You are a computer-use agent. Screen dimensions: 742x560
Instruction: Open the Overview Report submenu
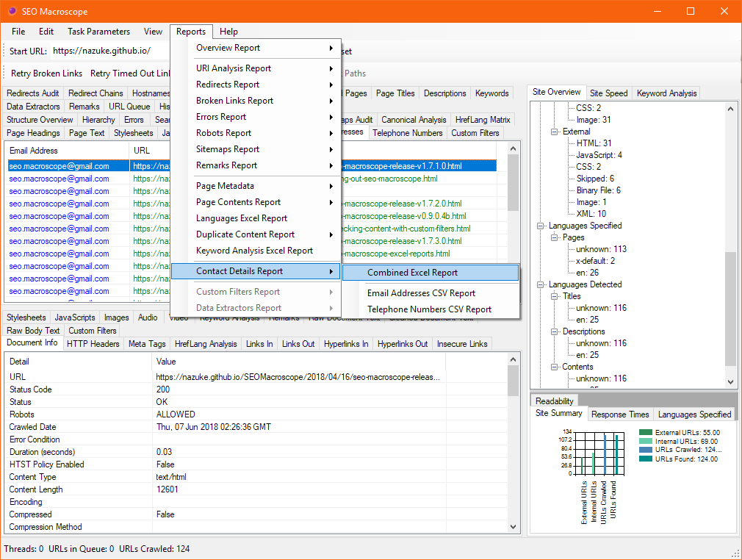click(256, 48)
